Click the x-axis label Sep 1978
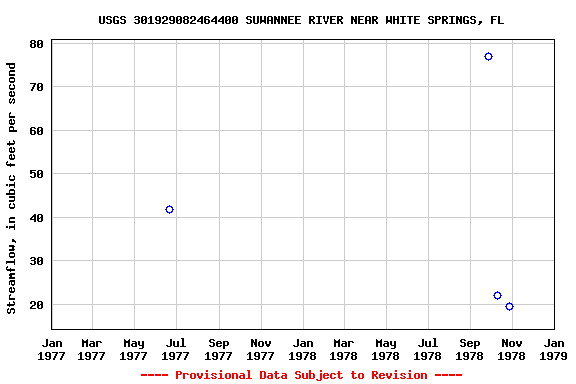This screenshot has width=576, height=384. (x=469, y=349)
